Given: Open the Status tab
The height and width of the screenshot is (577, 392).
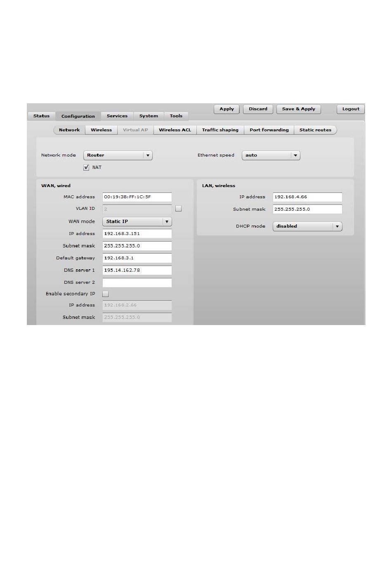Looking at the screenshot, I should point(41,116).
